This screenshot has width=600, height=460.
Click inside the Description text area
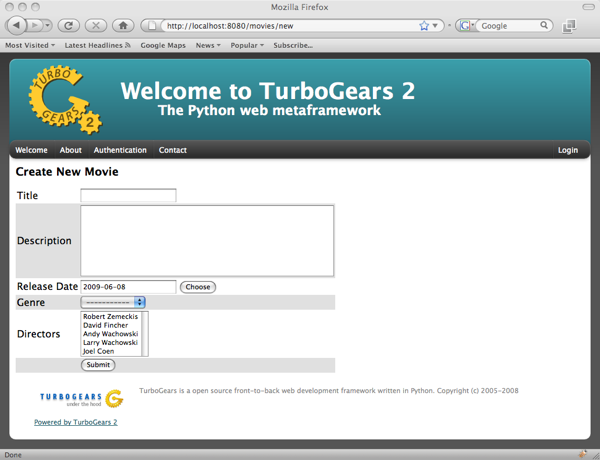[207, 241]
